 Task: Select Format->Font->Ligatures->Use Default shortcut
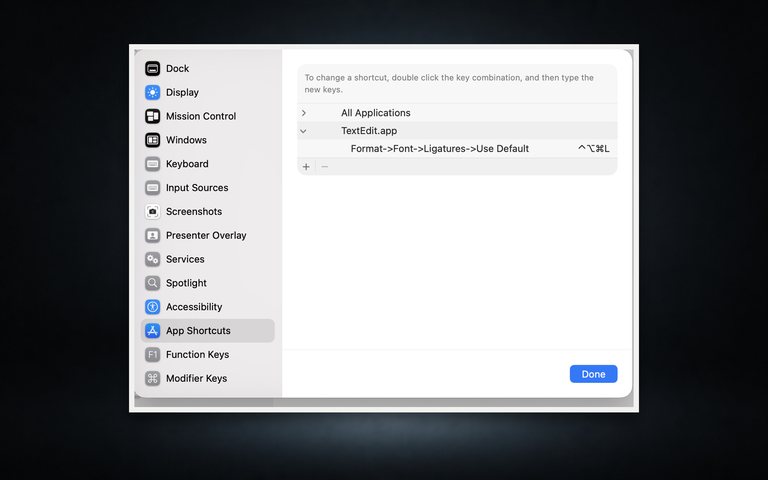pyautogui.click(x=439, y=149)
